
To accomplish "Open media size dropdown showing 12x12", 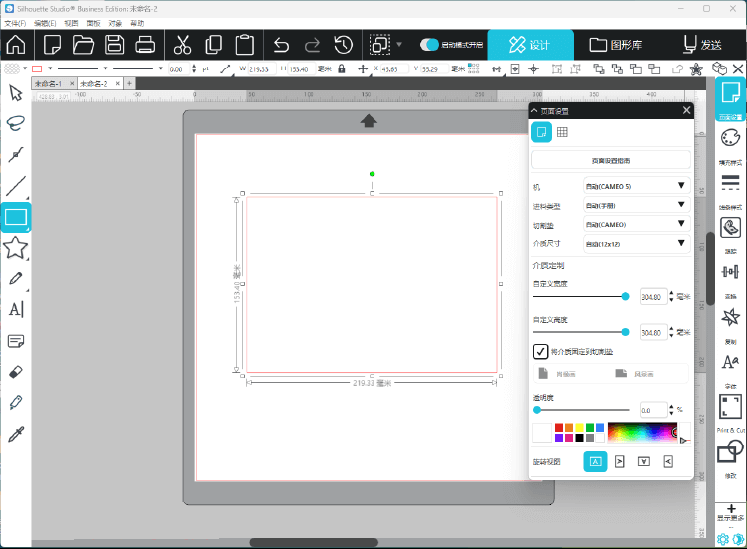I will [636, 244].
